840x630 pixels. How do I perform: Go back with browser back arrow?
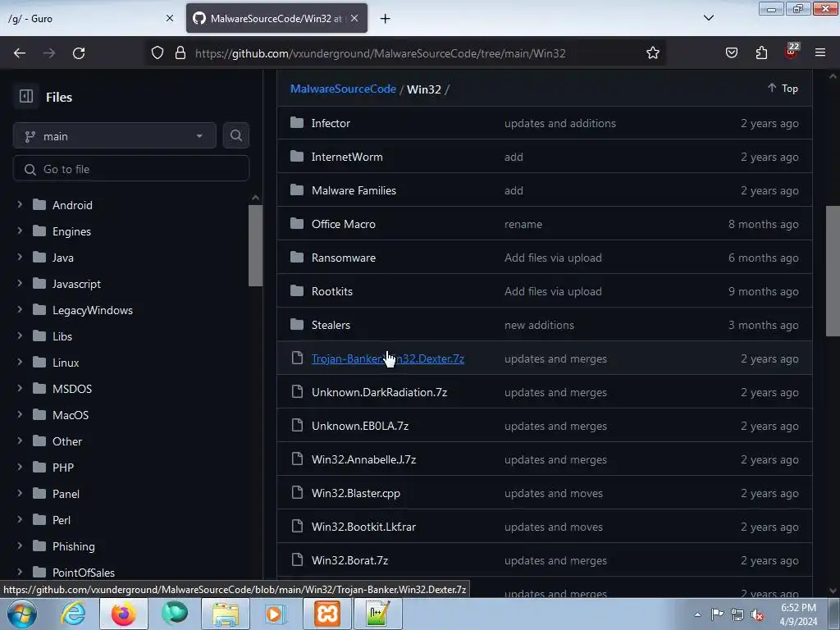click(x=20, y=53)
